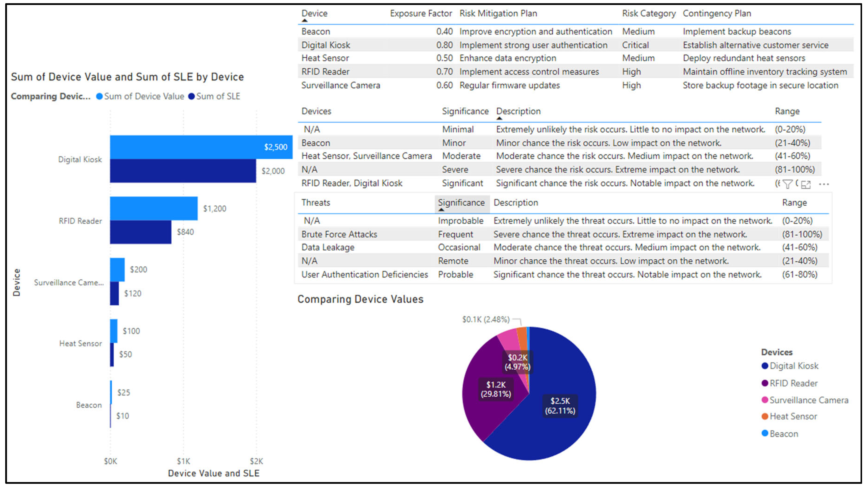Open focus mode icon on Threats visual
The width and height of the screenshot is (868, 488).
pos(806,185)
